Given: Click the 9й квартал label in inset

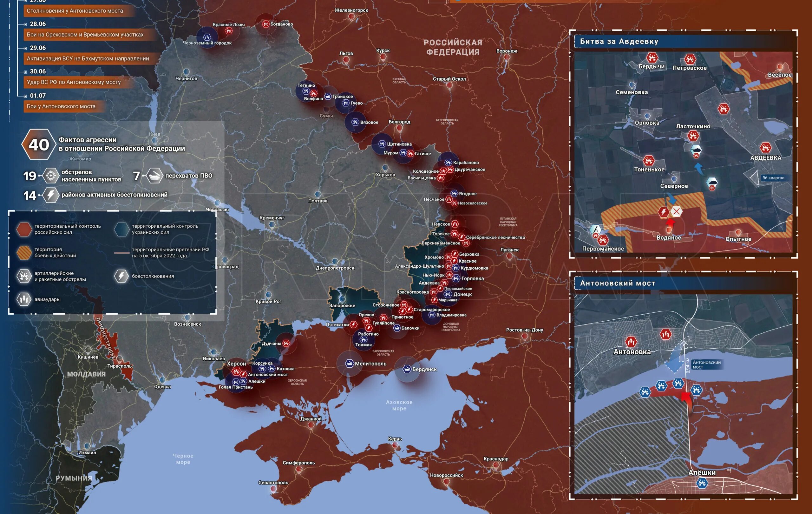Looking at the screenshot, I should point(773,178).
